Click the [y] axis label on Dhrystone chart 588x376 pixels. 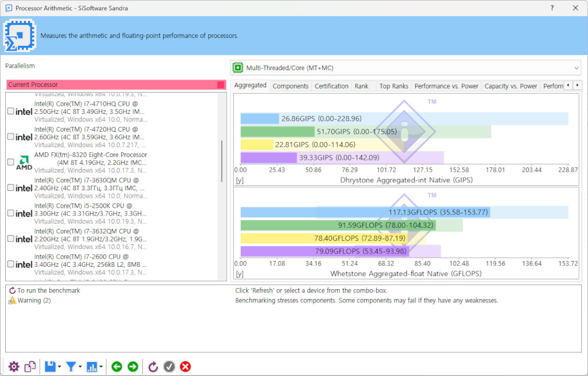tap(239, 181)
